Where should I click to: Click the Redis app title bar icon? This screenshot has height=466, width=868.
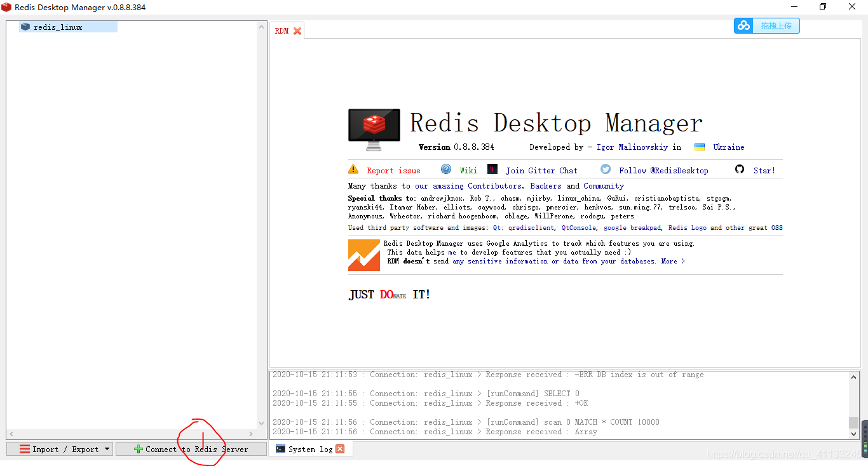tap(6, 7)
